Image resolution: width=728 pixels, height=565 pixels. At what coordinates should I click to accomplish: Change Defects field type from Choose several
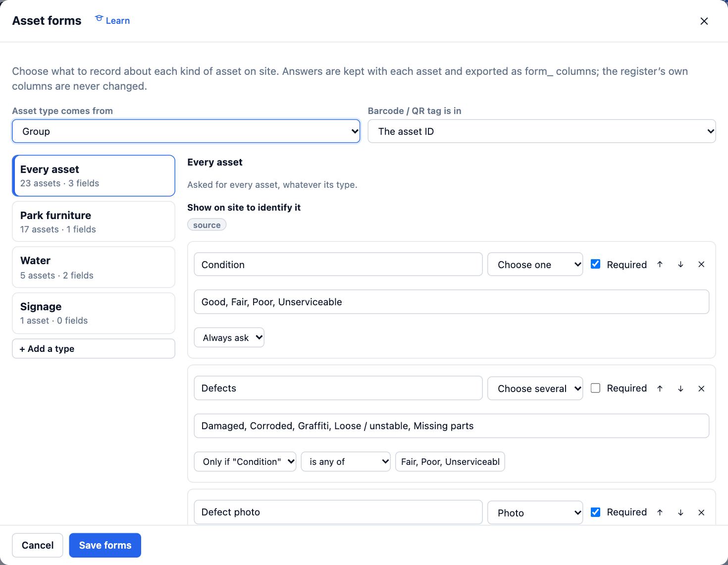coord(535,389)
